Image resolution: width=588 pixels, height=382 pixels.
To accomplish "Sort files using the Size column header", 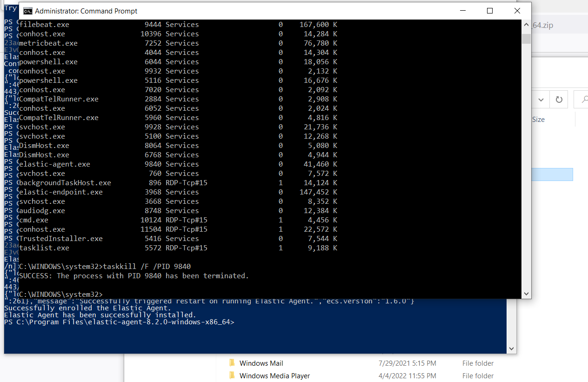I will (538, 119).
